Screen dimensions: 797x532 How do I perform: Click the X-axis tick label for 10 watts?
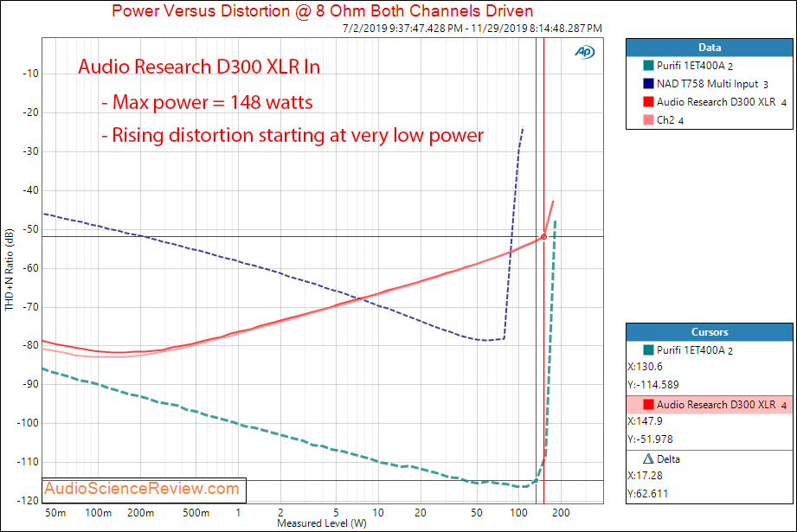pos(378,513)
